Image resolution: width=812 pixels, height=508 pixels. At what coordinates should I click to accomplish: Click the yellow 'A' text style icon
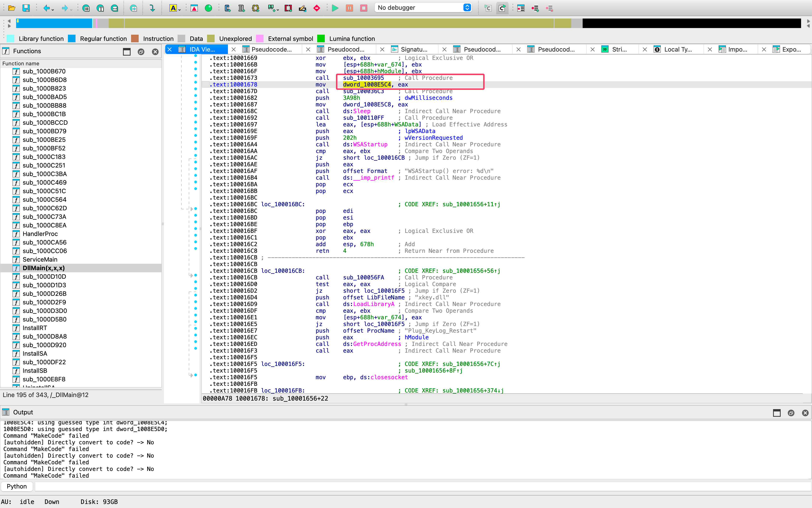pyautogui.click(x=173, y=8)
